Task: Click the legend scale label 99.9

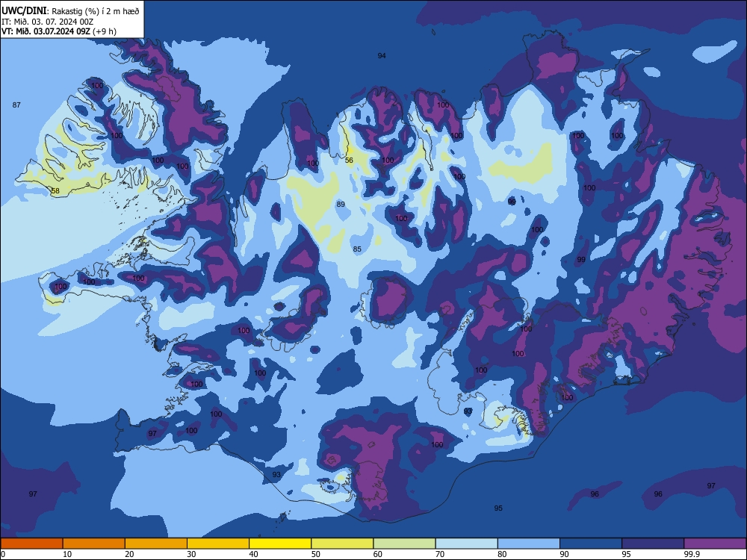Action: pos(691,554)
